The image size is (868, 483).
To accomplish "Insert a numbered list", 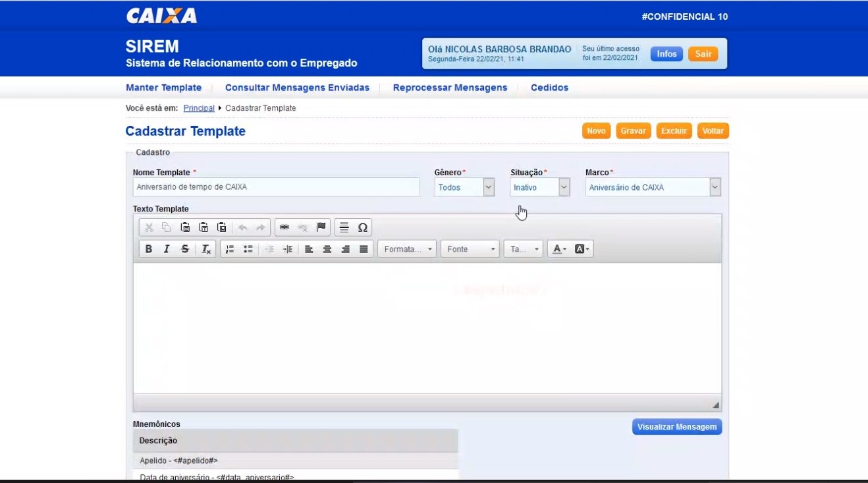I will pyautogui.click(x=230, y=249).
